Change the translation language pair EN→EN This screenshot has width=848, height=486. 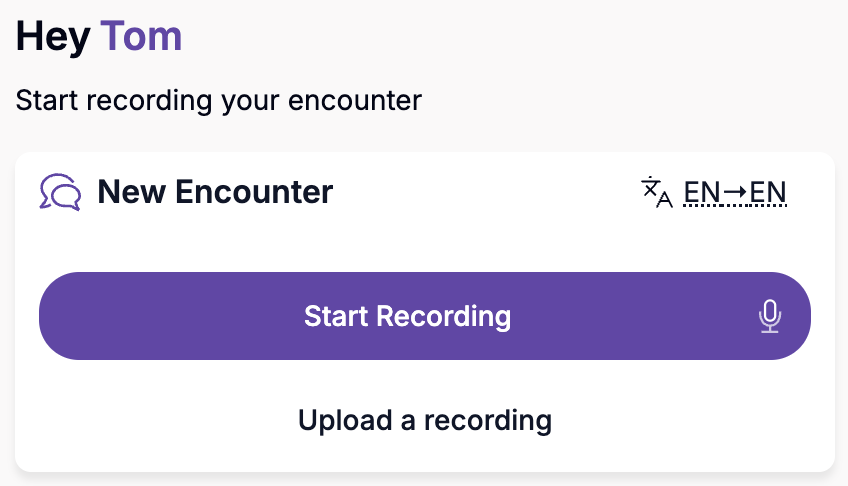click(x=735, y=192)
